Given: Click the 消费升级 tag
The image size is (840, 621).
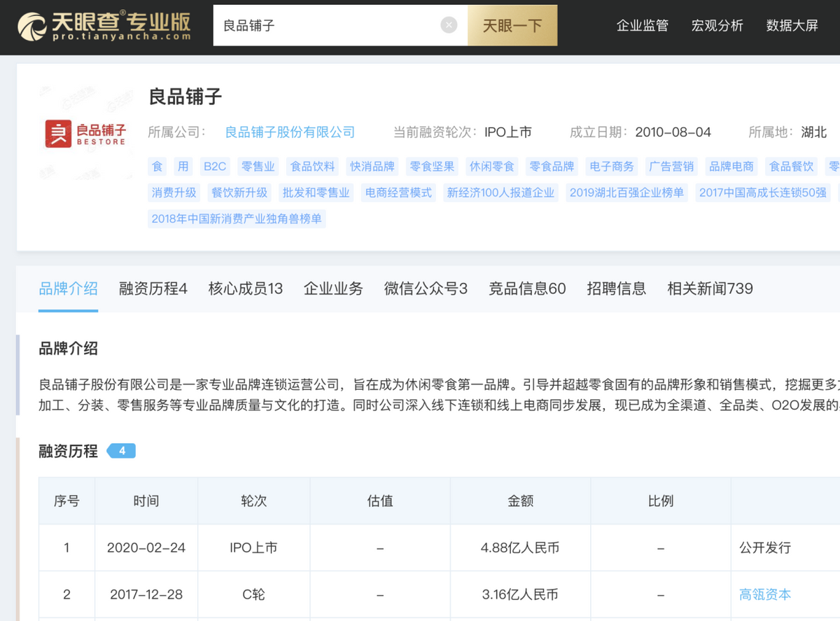Looking at the screenshot, I should (x=174, y=193).
